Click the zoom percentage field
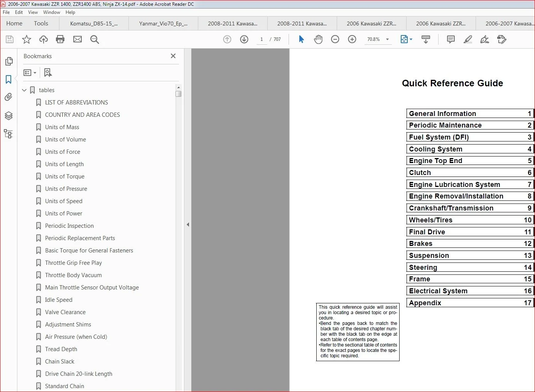This screenshot has width=535, height=392. coord(373,39)
